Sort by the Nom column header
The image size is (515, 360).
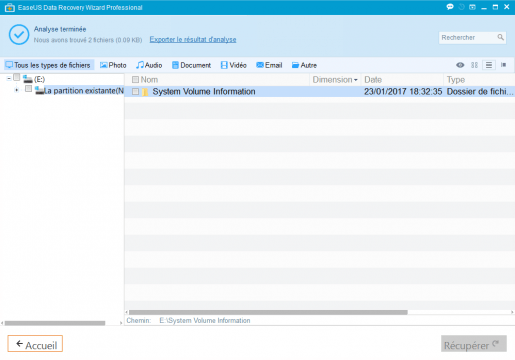[149, 80]
